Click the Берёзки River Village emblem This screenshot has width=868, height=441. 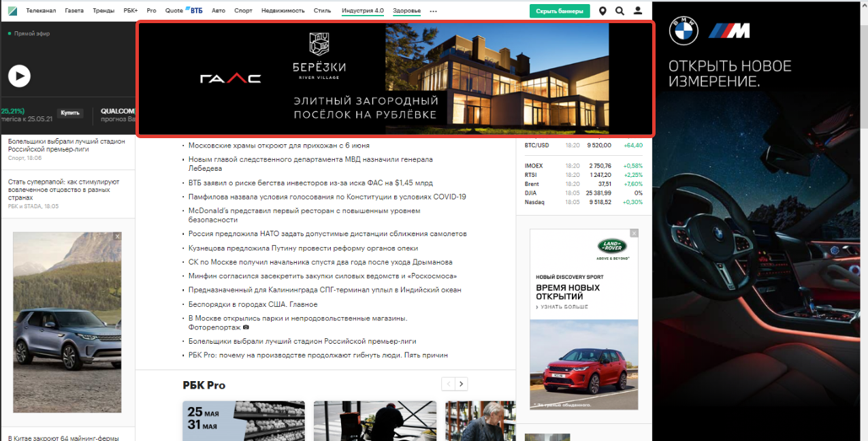click(x=319, y=44)
